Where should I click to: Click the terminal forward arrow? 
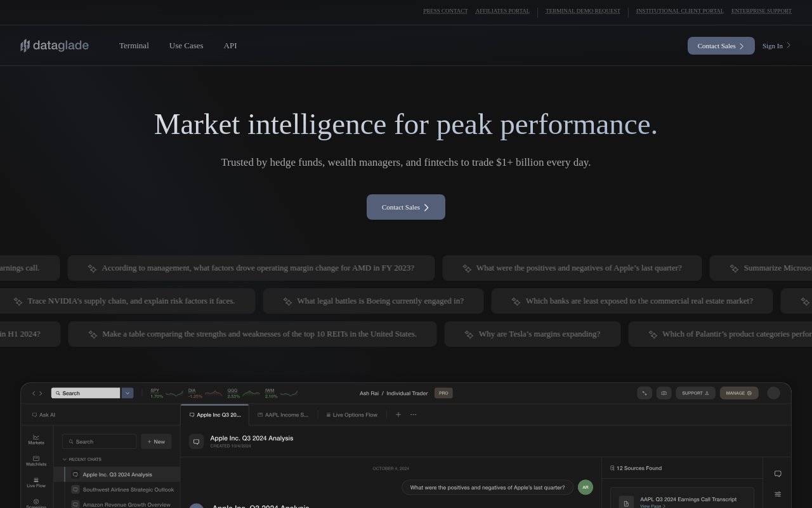tap(41, 393)
